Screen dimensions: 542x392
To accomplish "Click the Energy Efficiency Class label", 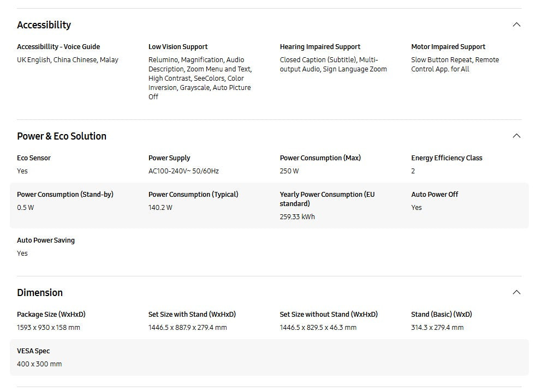I will (446, 158).
